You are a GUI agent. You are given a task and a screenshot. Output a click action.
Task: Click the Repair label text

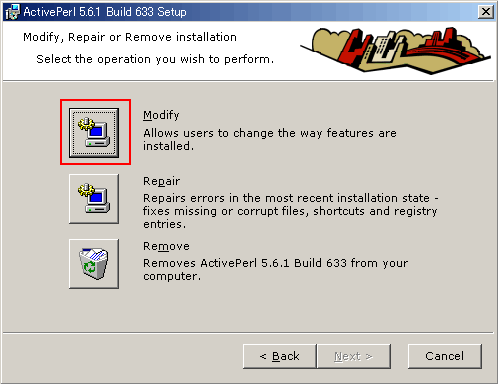[x=162, y=181]
